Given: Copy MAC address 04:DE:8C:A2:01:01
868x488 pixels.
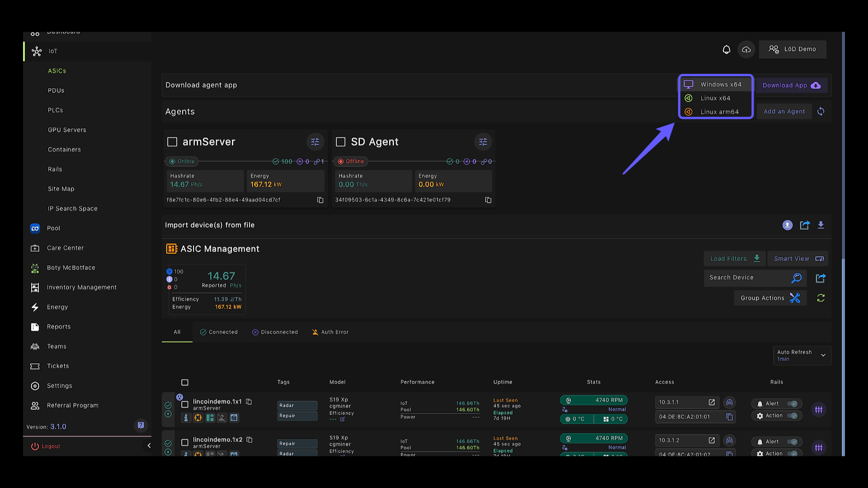Looking at the screenshot, I should coord(729,417).
